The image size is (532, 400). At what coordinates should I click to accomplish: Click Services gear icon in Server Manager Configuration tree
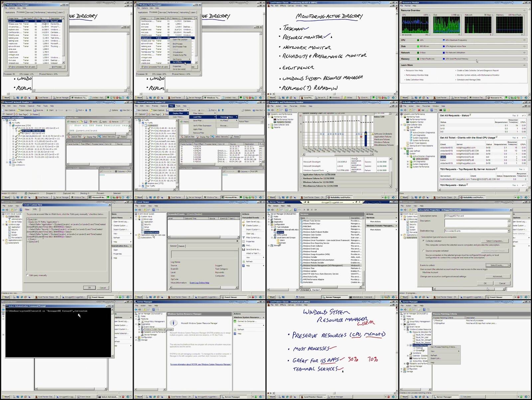276,232
